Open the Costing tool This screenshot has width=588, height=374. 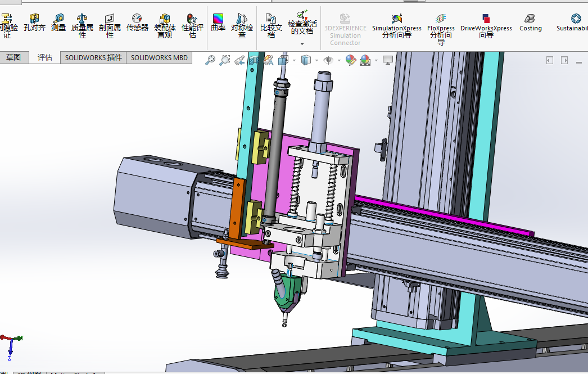(530, 23)
